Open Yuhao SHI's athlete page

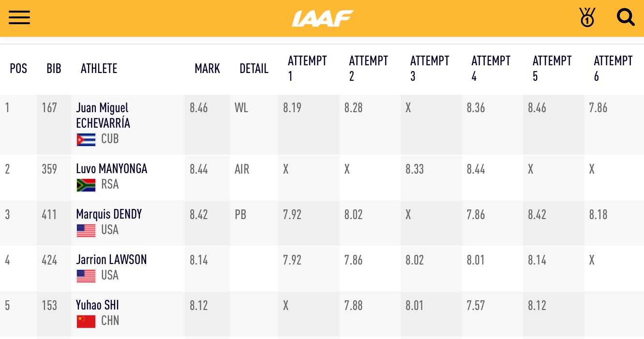pos(97,305)
